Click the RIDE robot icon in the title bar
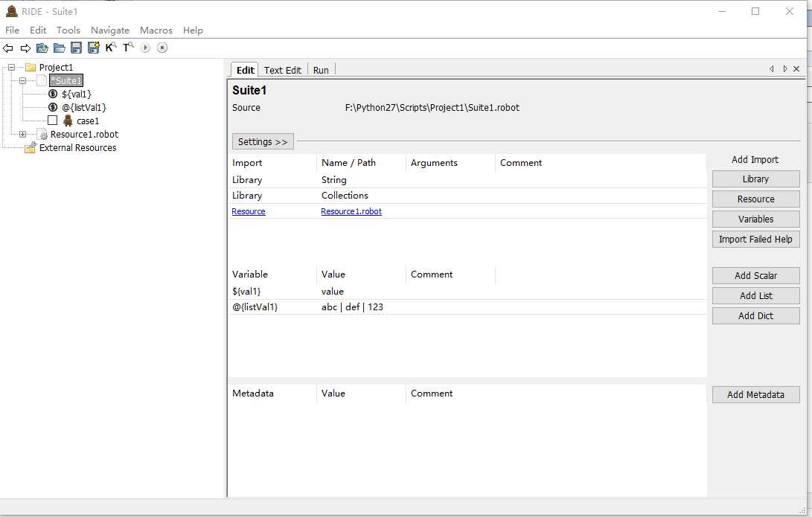This screenshot has height=517, width=812. coord(11,11)
